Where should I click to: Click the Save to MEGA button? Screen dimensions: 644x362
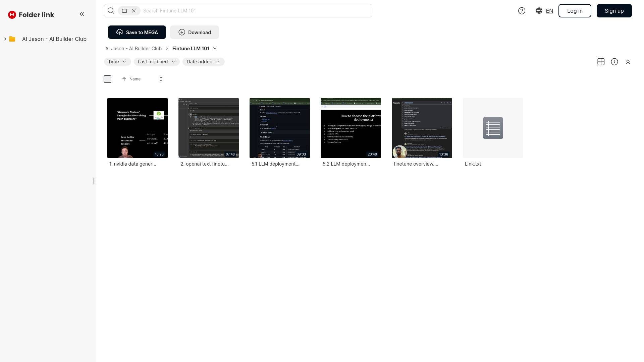click(x=137, y=32)
